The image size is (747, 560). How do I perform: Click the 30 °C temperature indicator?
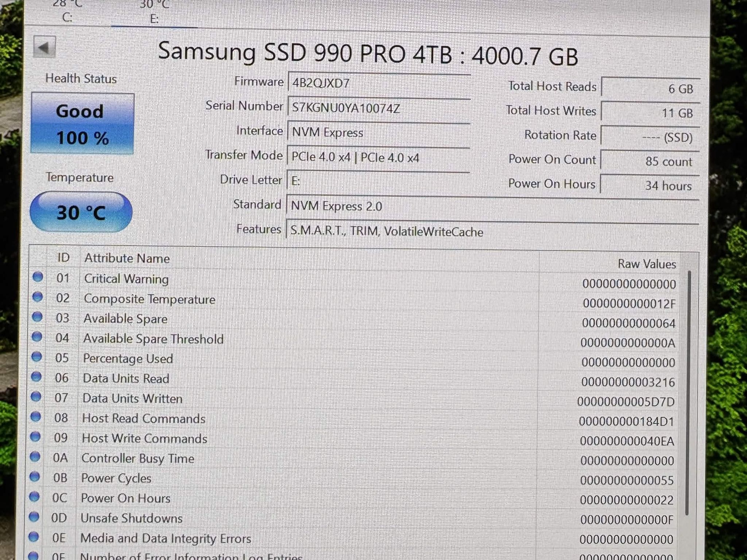pos(81,212)
